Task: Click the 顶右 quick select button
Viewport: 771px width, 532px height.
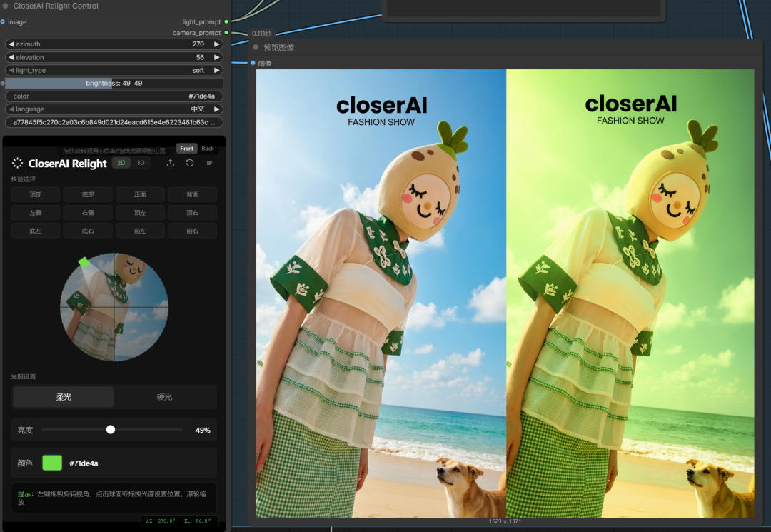Action: (x=192, y=213)
